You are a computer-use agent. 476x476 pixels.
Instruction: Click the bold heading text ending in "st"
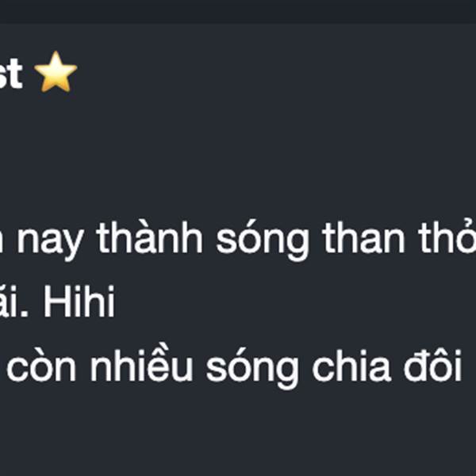(11, 74)
